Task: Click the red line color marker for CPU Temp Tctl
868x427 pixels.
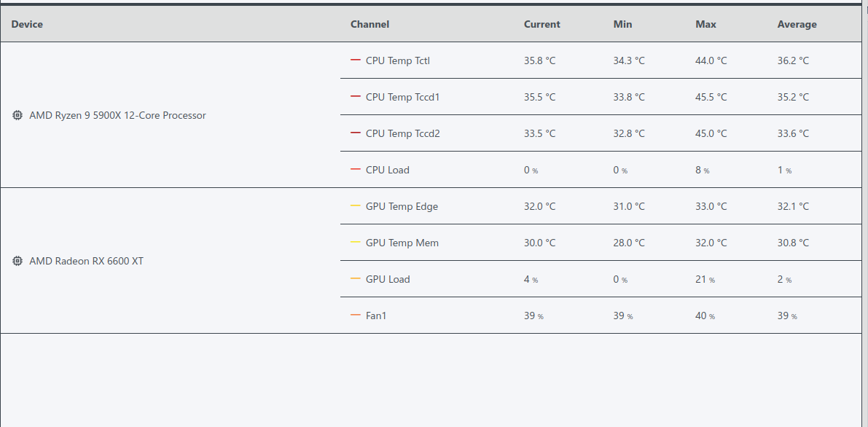Action: (356, 60)
